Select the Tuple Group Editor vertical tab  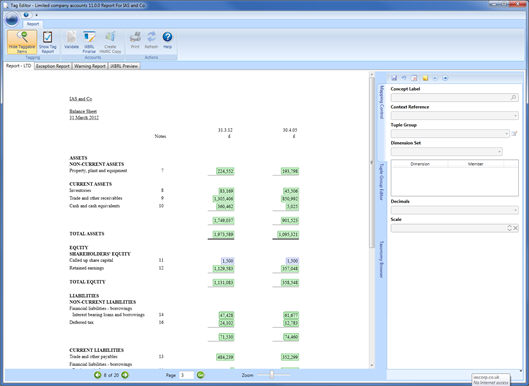[x=382, y=182]
